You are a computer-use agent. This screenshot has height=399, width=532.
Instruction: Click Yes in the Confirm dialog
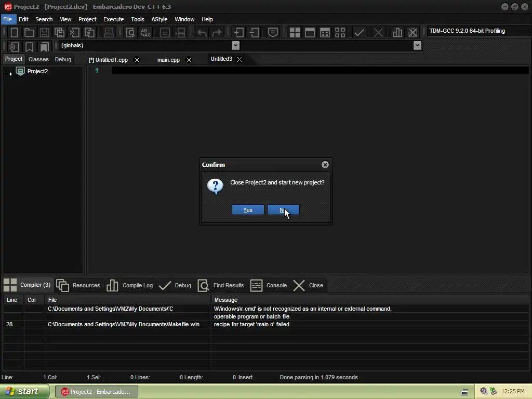coord(248,210)
